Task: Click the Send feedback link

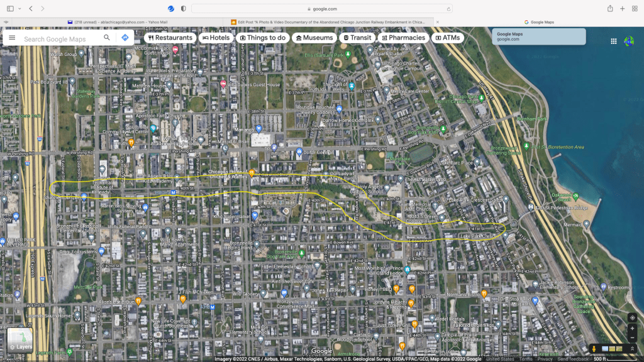Action: point(572,359)
